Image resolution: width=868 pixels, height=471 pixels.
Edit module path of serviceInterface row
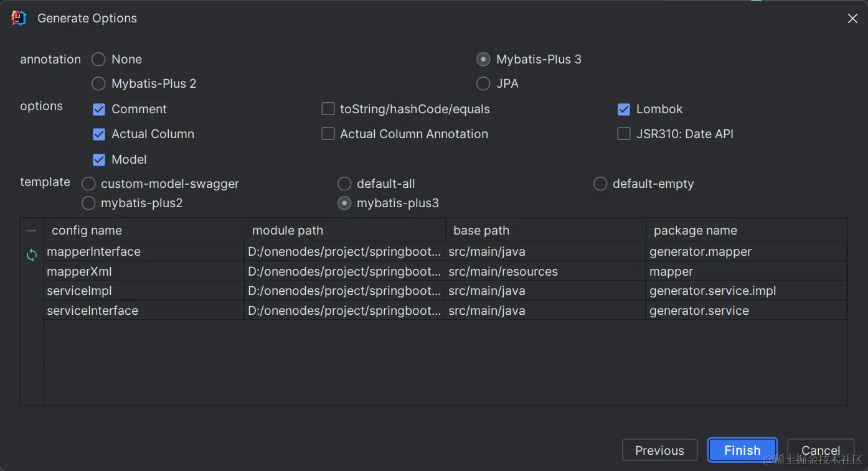(345, 310)
